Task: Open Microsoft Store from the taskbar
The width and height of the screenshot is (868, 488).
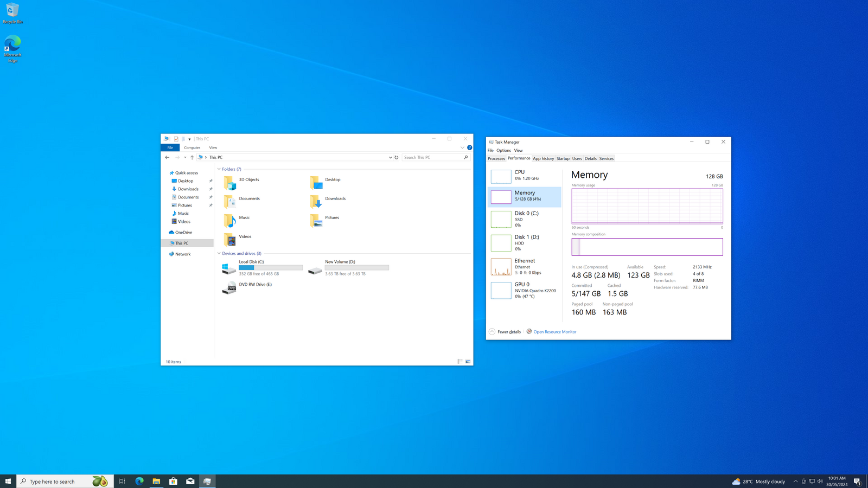Action: point(174,481)
